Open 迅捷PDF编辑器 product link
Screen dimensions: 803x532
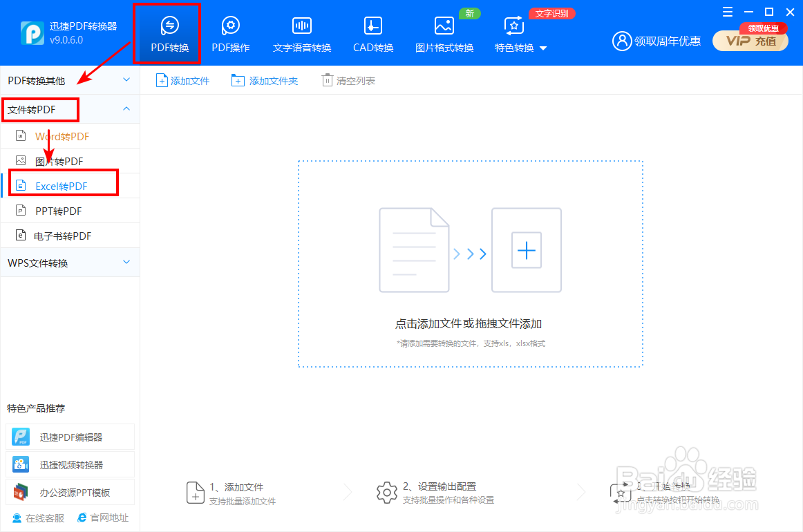click(70, 437)
